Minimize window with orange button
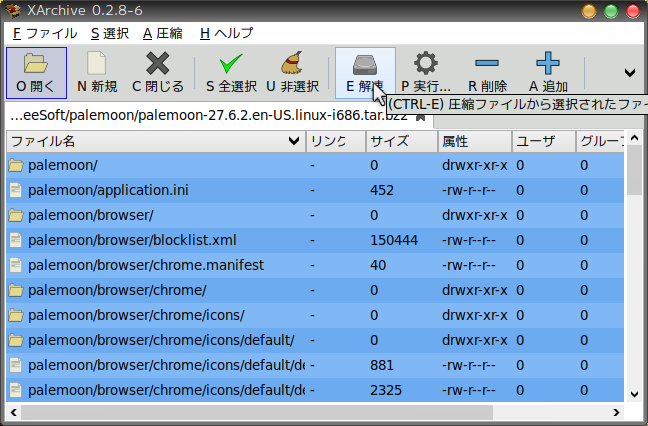This screenshot has height=426, width=648. coord(589,11)
